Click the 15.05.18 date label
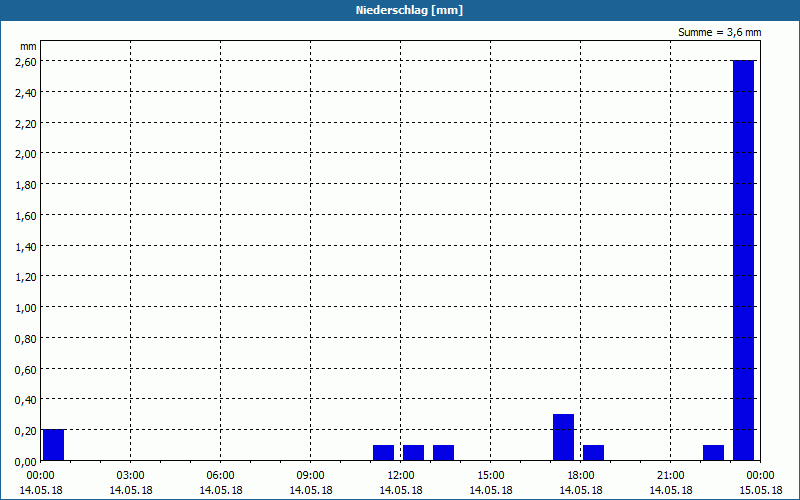 tap(760, 490)
